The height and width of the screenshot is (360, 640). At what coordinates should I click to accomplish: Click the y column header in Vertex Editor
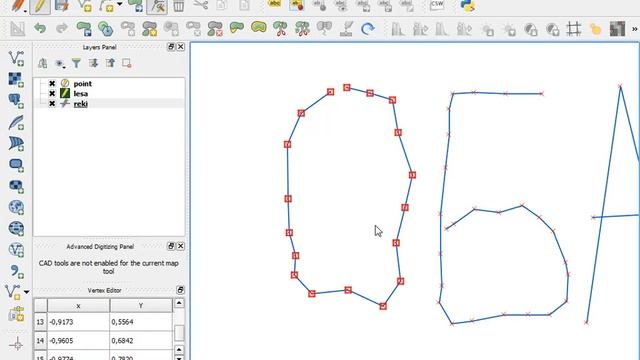click(141, 306)
